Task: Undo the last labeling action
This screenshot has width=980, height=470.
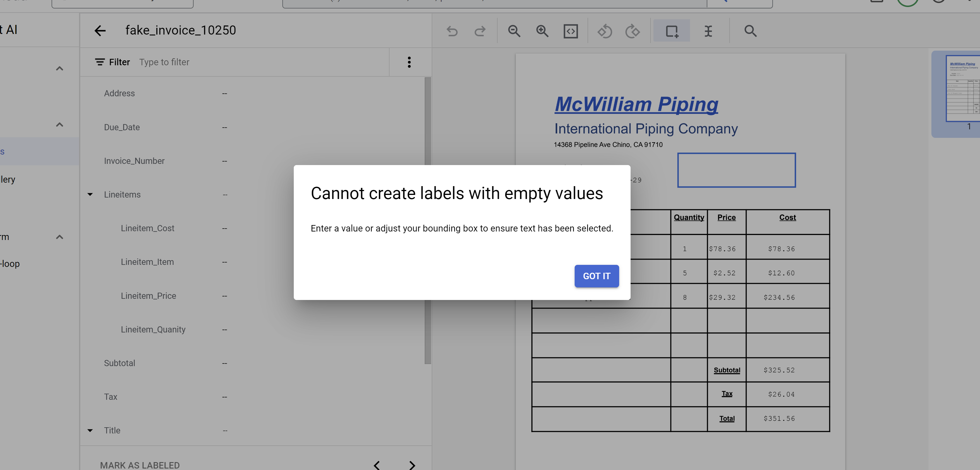Action: tap(452, 31)
